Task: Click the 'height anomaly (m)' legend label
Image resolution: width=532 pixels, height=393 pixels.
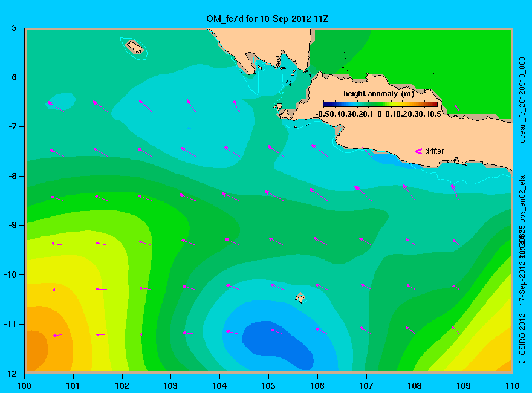Action: [378, 94]
